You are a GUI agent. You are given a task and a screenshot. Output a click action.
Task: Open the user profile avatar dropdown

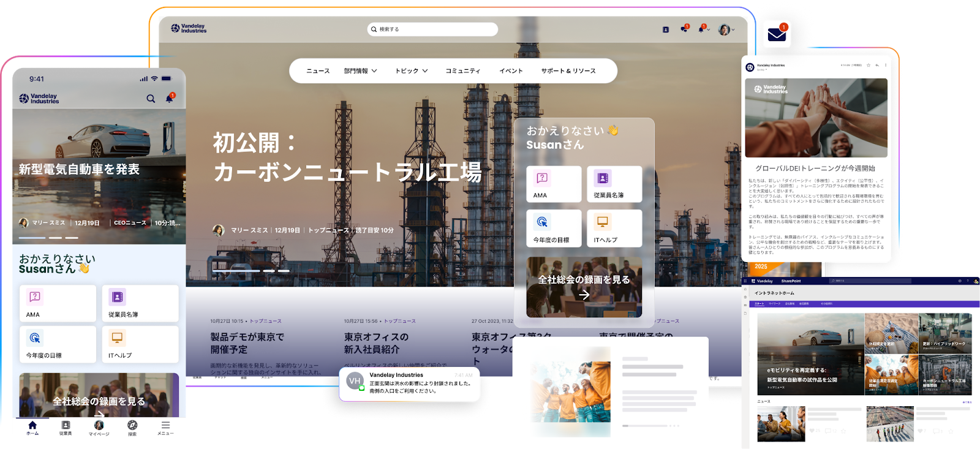pos(726,29)
